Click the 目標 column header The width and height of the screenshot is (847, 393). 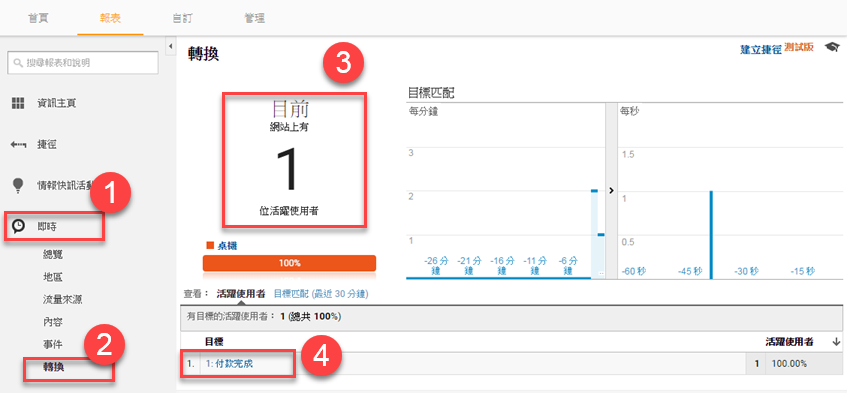point(214,342)
